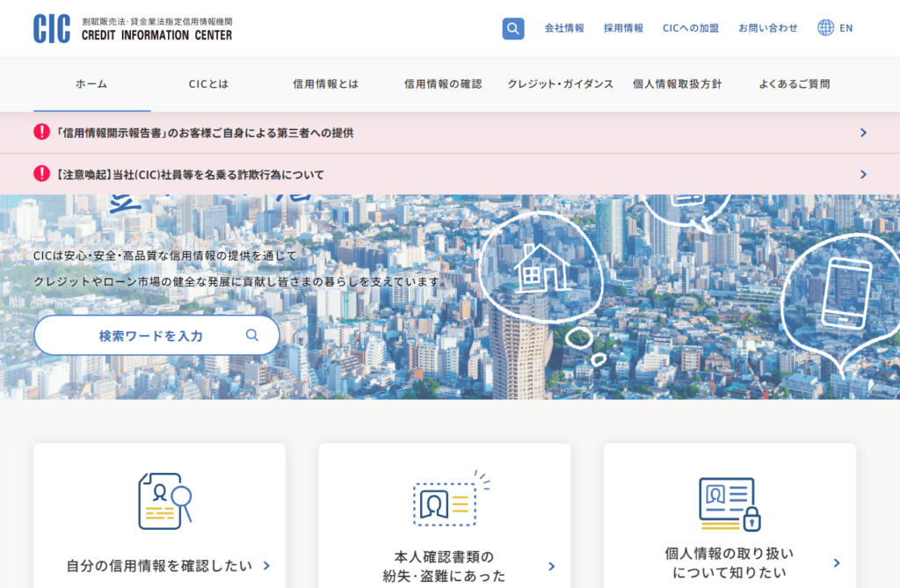The image size is (900, 588).
Task: Click the magnifier inside the hero search box
Action: 252,335
